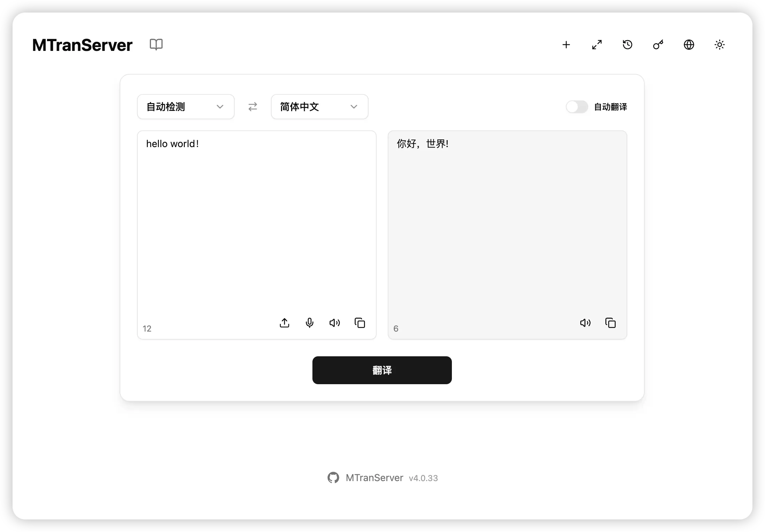The image size is (765, 532).
Task: Open the GitHub logo in footer
Action: click(x=333, y=478)
